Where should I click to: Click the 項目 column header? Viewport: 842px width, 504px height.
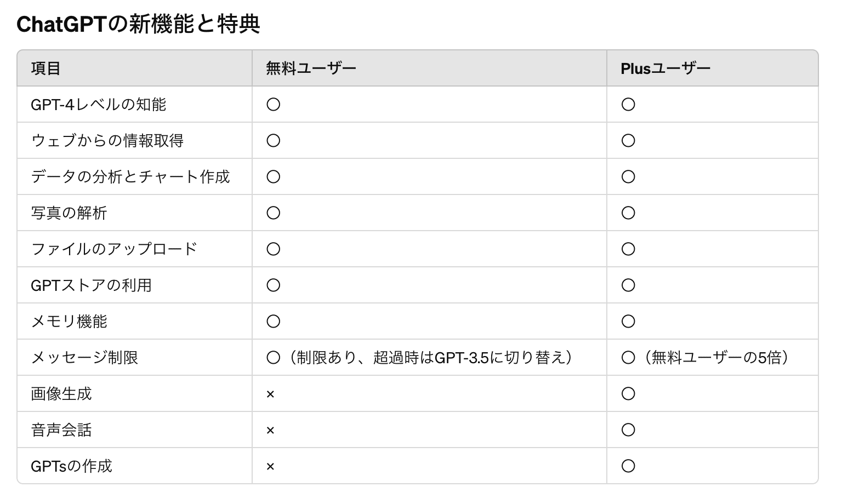[x=45, y=68]
